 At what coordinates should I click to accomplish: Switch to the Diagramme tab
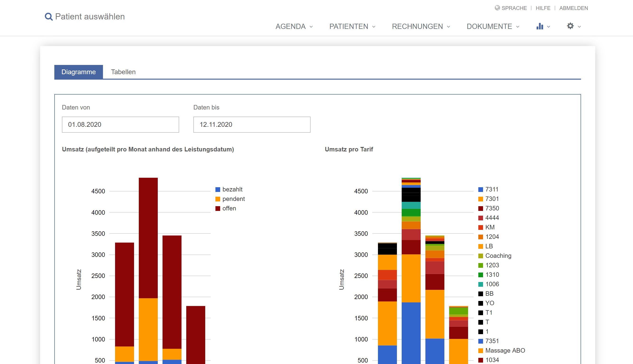click(x=79, y=72)
